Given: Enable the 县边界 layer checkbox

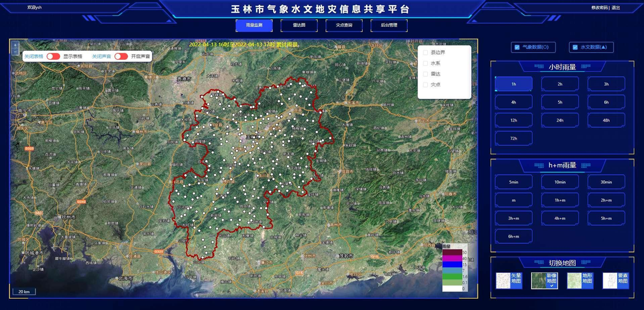Looking at the screenshot, I should [426, 53].
